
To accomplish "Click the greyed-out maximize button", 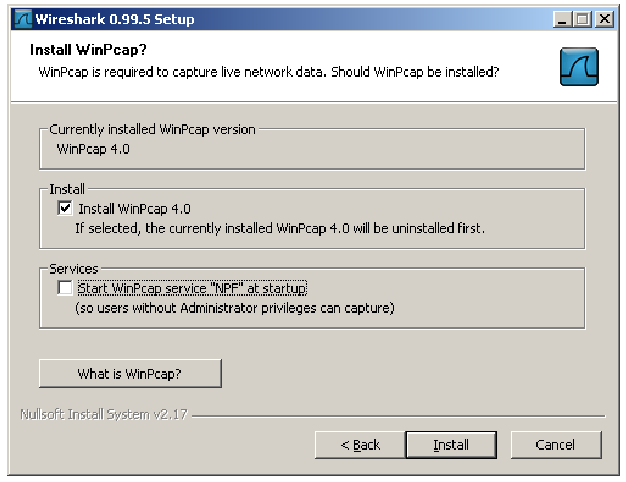I will (x=582, y=19).
